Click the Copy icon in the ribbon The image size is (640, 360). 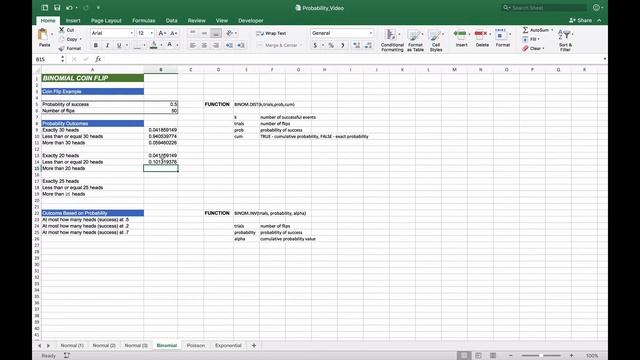click(62, 39)
